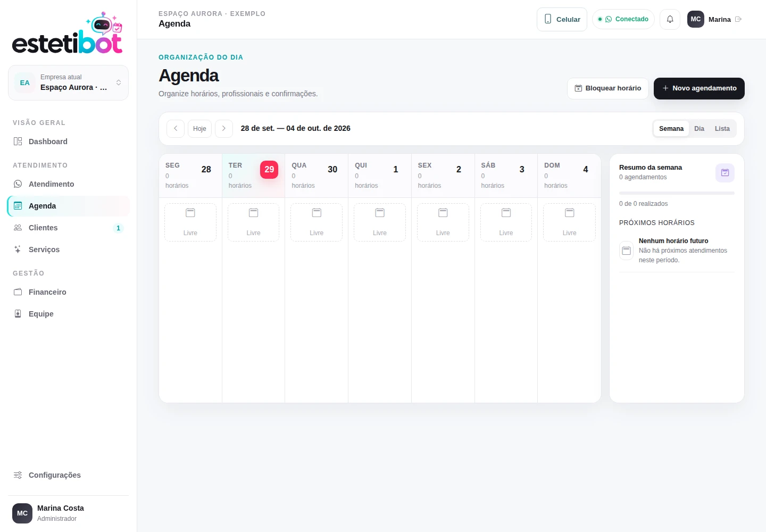This screenshot has width=766, height=532.
Task: Click the Bloquear horário button
Action: (x=608, y=88)
